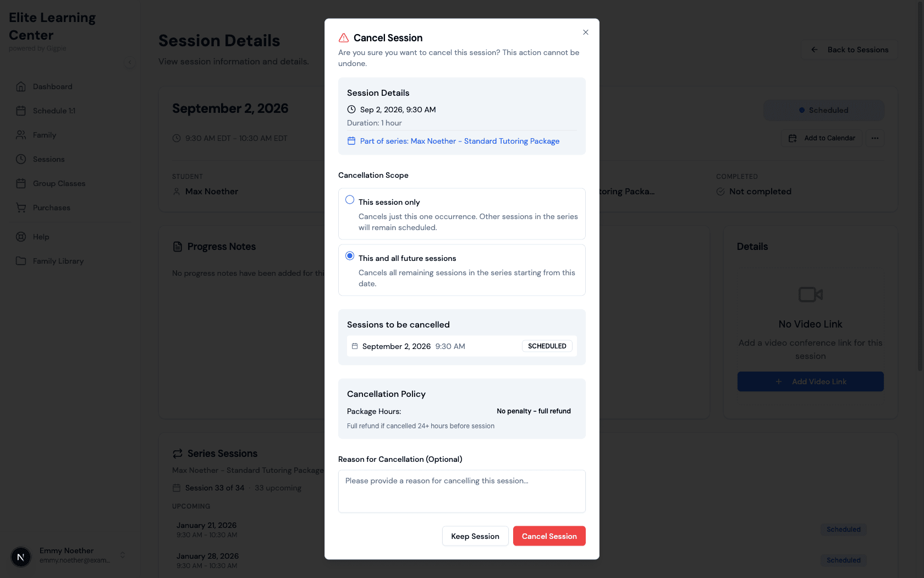
Task: Open the Max Noether series link
Action: (459, 141)
